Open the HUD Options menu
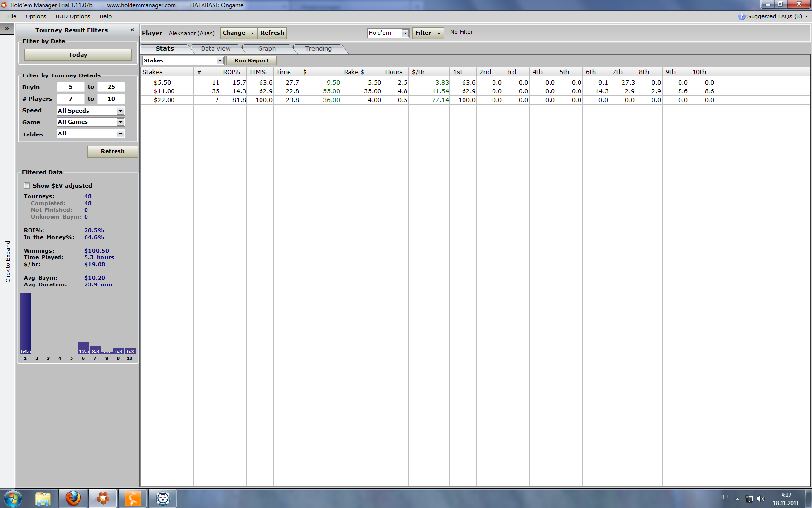This screenshot has height=508, width=812. pos(72,16)
